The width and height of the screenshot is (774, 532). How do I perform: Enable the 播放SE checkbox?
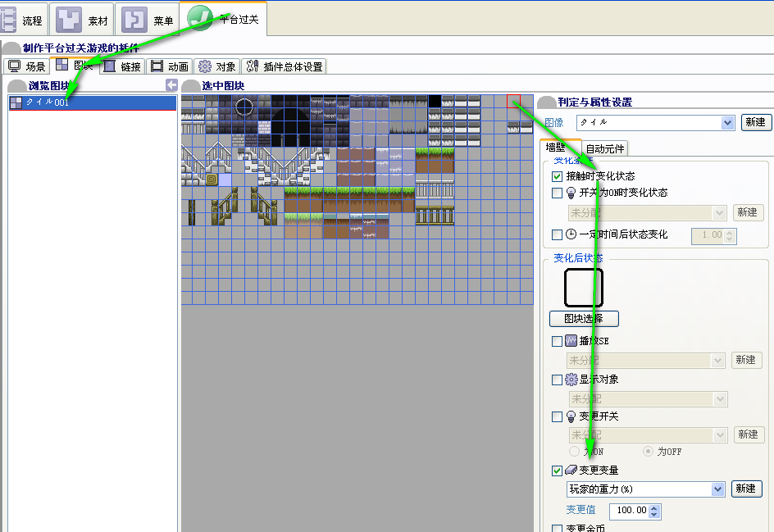point(557,341)
